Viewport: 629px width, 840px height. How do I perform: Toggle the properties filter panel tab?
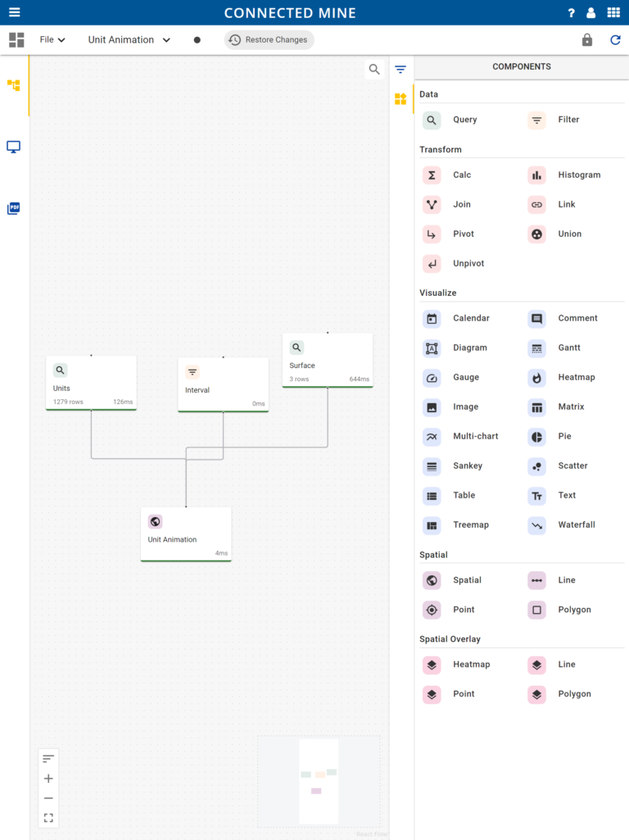coord(400,70)
